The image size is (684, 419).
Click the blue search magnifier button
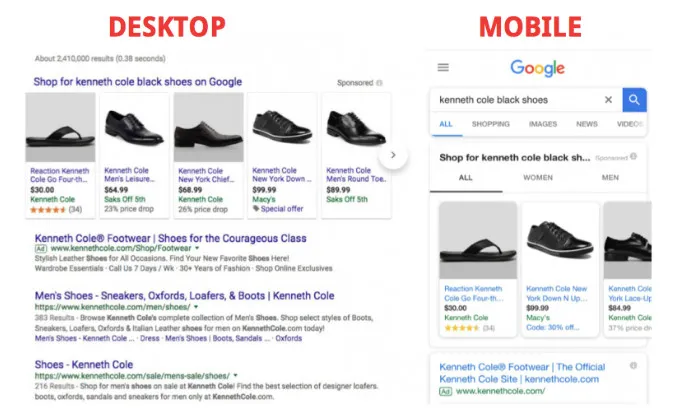[x=634, y=100]
